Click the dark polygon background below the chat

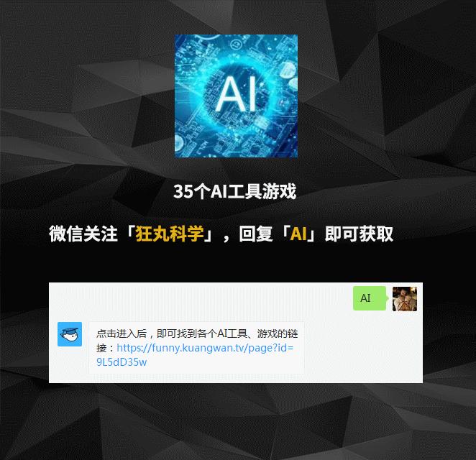[238, 422]
